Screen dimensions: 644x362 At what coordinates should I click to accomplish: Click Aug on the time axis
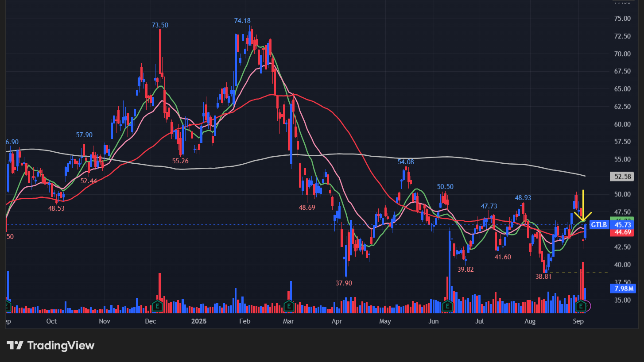tap(530, 321)
